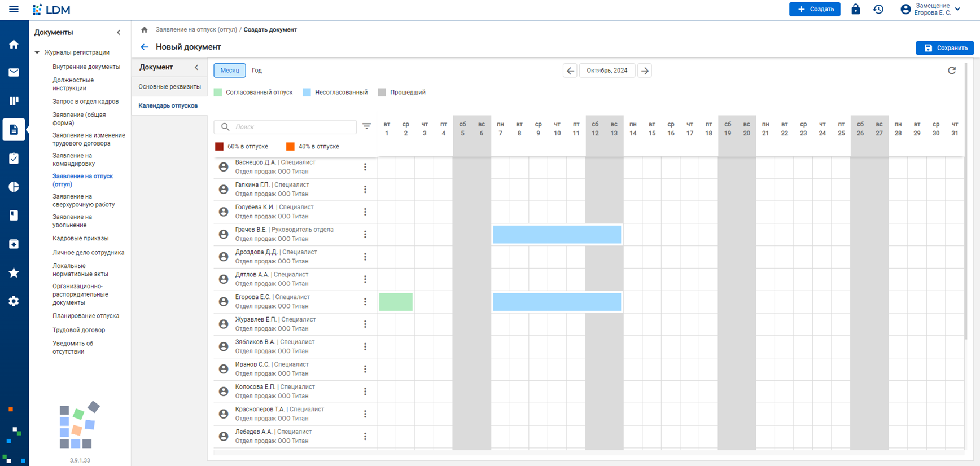Open the filter icon beside search
Image resolution: width=980 pixels, height=466 pixels.
[367, 126]
